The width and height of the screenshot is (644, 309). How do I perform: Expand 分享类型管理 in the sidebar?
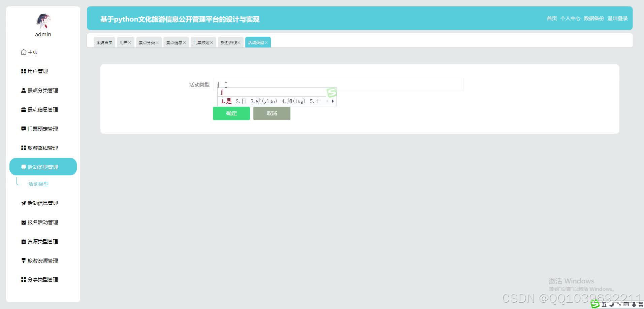pyautogui.click(x=43, y=280)
